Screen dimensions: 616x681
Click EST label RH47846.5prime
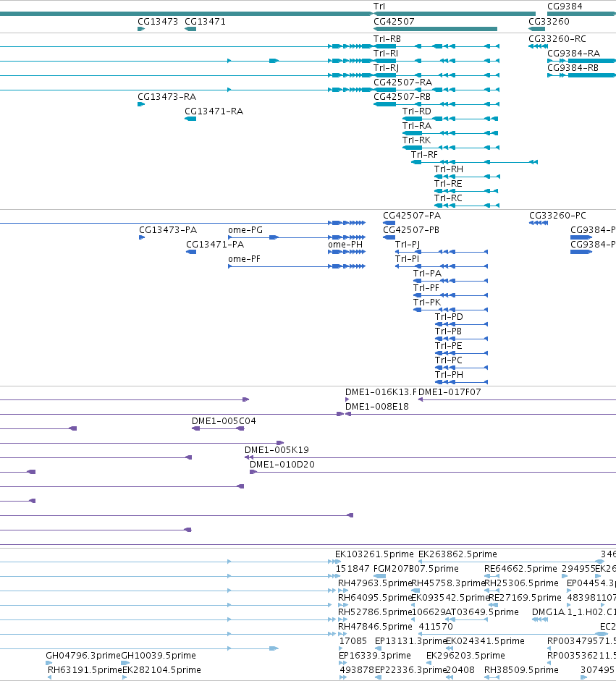[375, 626]
